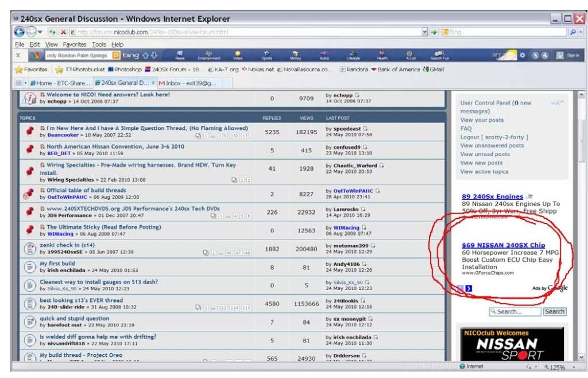Open 'zenki check in (s14)' thread

[67, 245]
